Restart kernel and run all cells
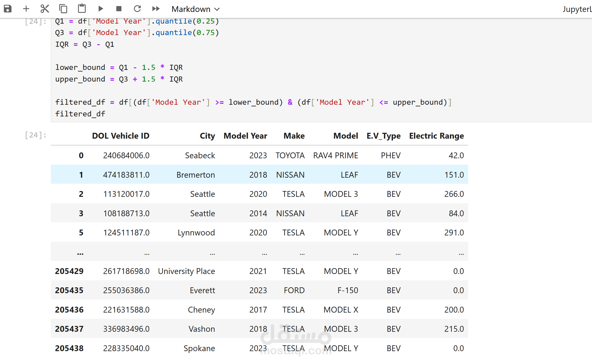The width and height of the screenshot is (592, 364). (156, 9)
